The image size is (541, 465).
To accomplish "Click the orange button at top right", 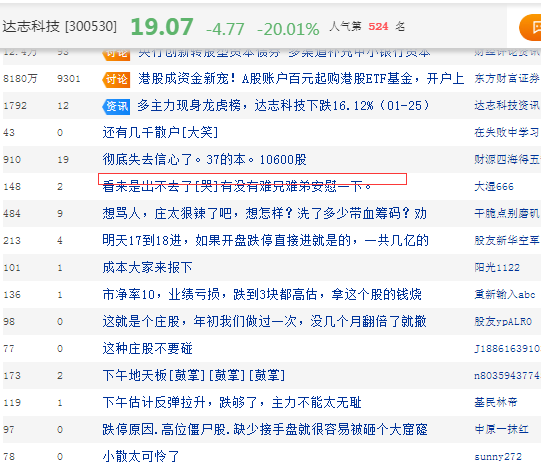I will point(530,27).
